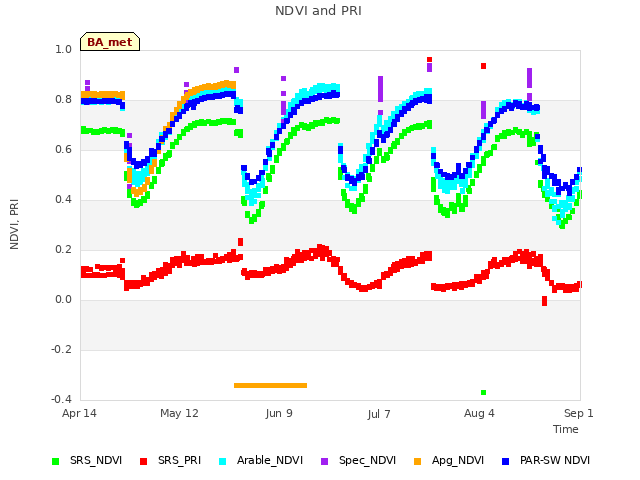
Task: Click the red SRS_PRI legend swatch
Action: tap(143, 461)
